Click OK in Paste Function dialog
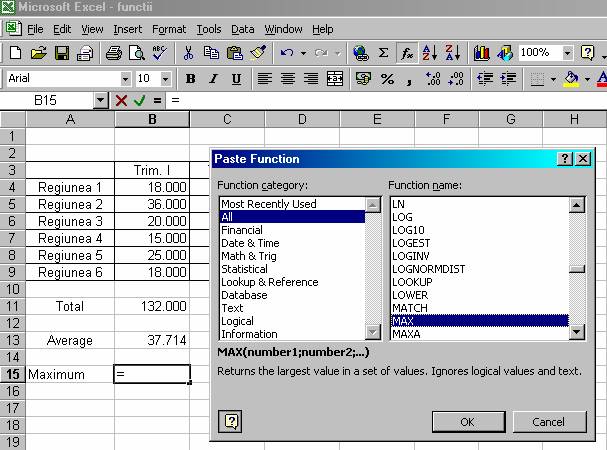 467,421
